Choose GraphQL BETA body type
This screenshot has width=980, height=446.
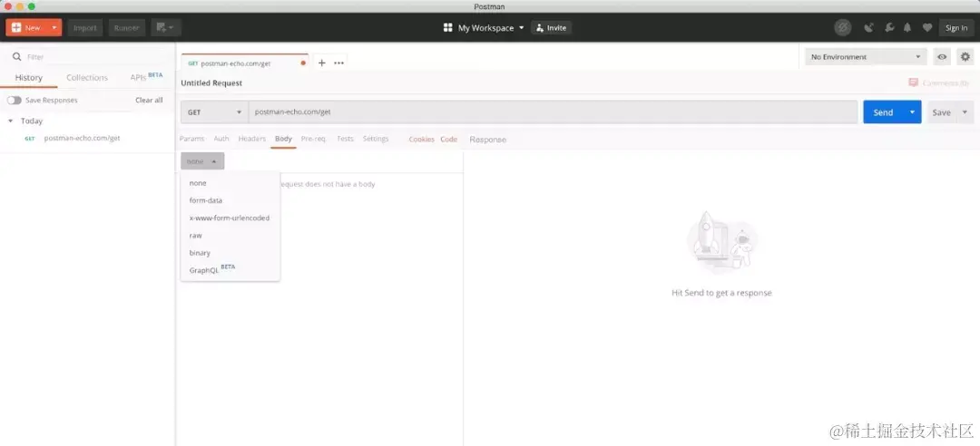tap(230, 270)
